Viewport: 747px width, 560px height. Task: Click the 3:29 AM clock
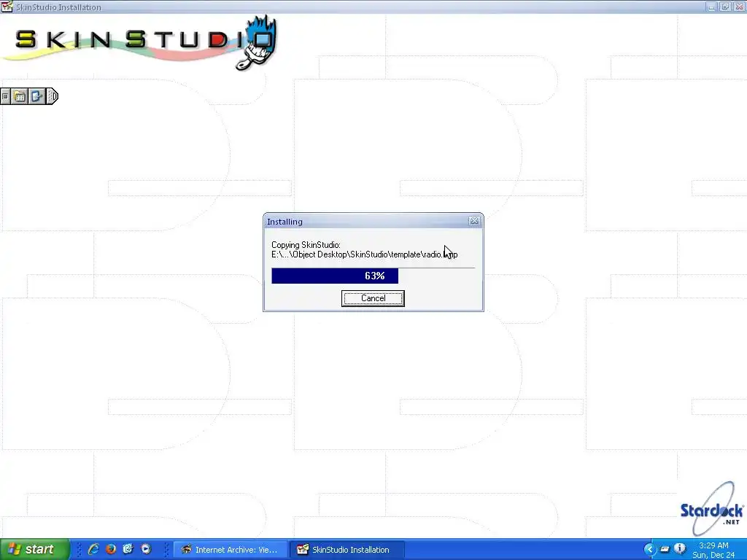[713, 545]
